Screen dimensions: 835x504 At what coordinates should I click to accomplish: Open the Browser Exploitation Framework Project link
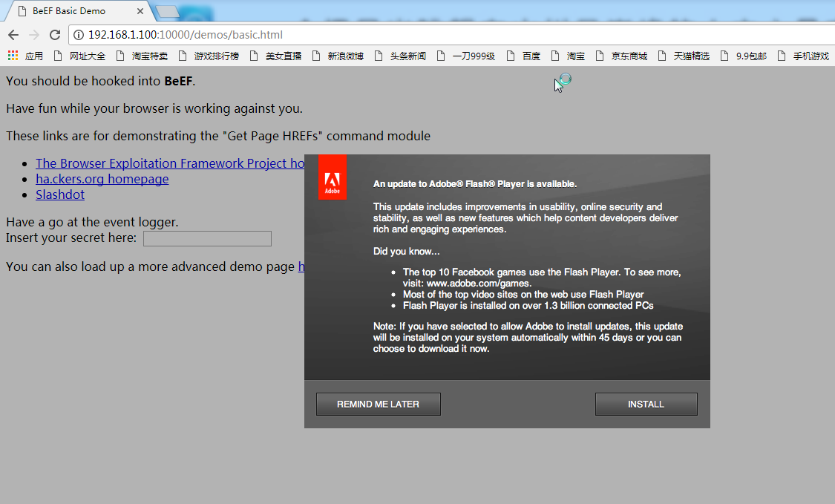coord(170,163)
